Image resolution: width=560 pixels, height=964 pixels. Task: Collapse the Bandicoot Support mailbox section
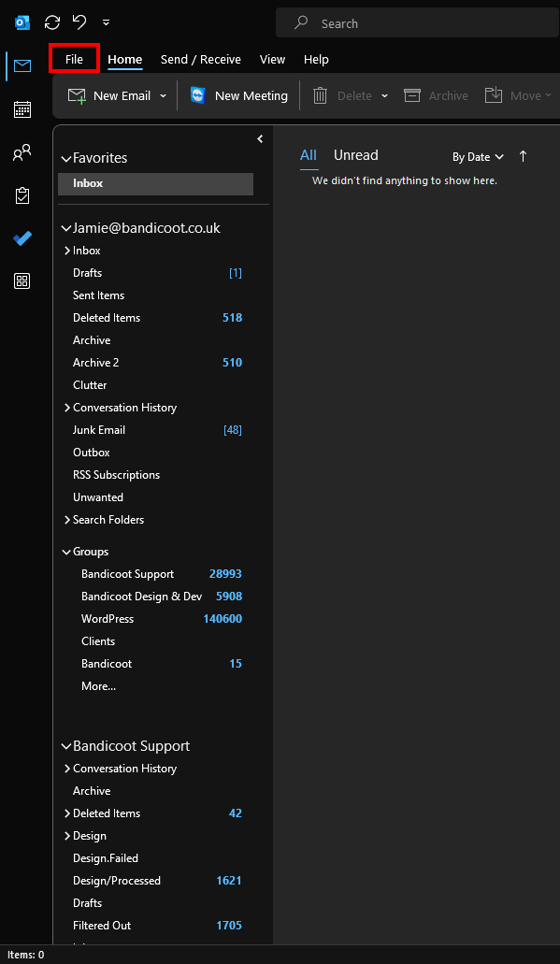(x=66, y=746)
